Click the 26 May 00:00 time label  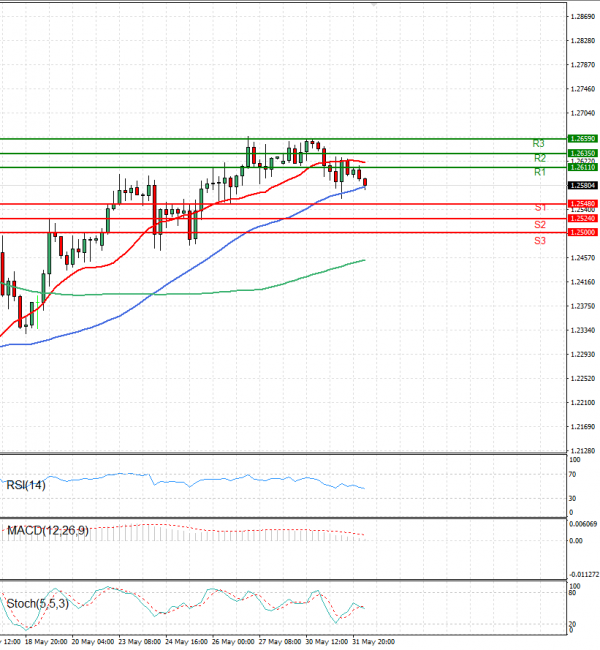pyautogui.click(x=230, y=641)
